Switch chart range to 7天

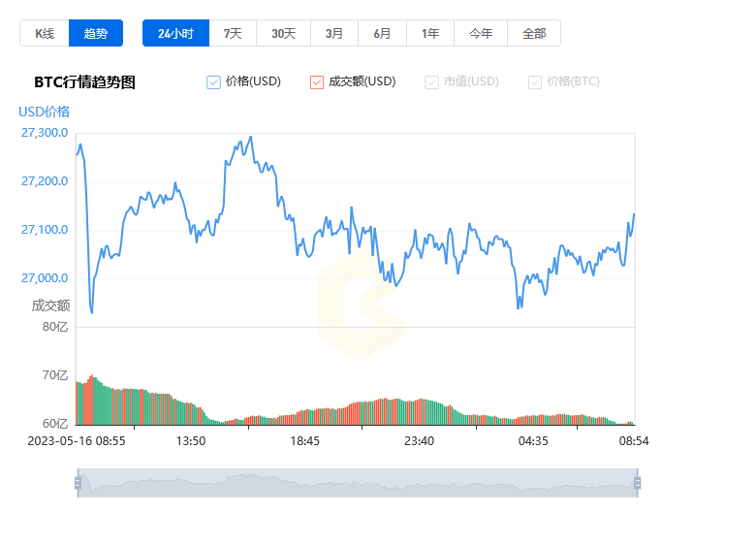coord(233,33)
